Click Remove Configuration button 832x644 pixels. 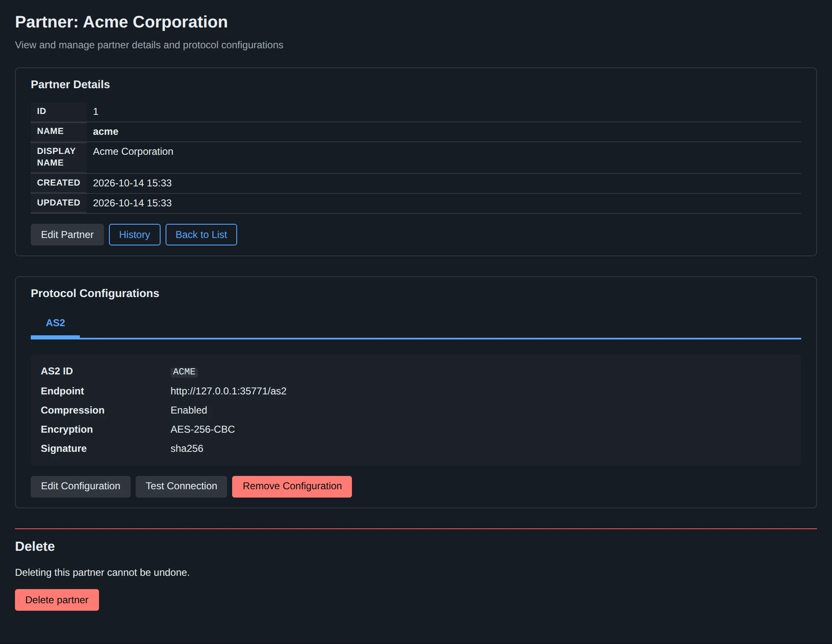292,486
